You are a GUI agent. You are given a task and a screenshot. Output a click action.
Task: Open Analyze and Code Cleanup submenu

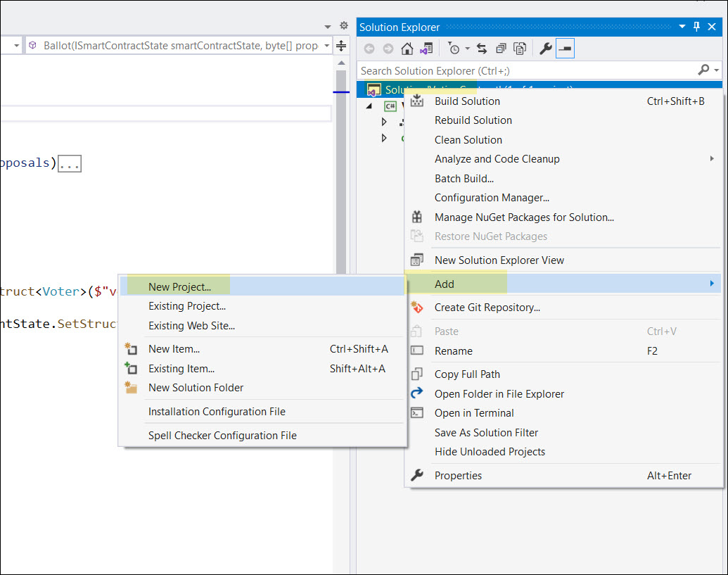coord(563,159)
